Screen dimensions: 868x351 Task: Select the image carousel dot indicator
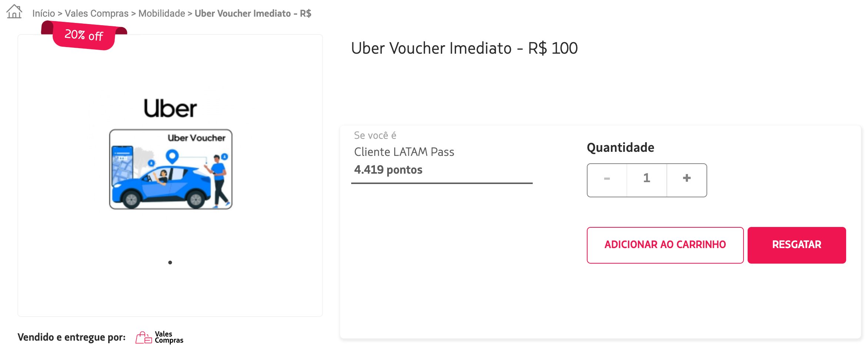coord(170,263)
